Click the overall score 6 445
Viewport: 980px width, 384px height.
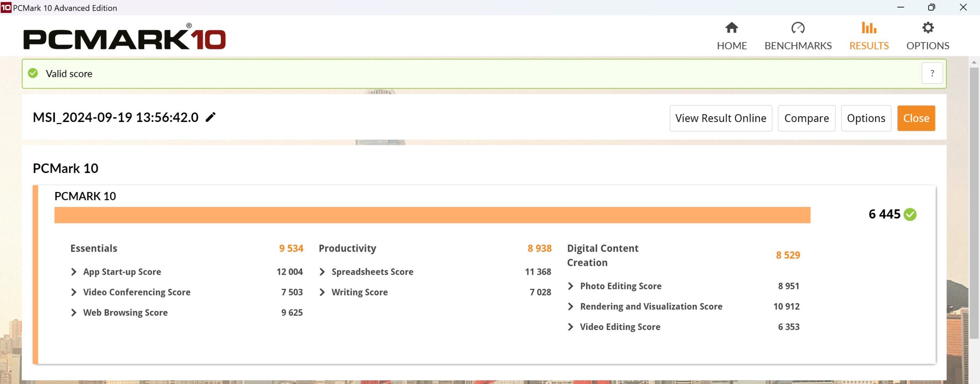[884, 214]
